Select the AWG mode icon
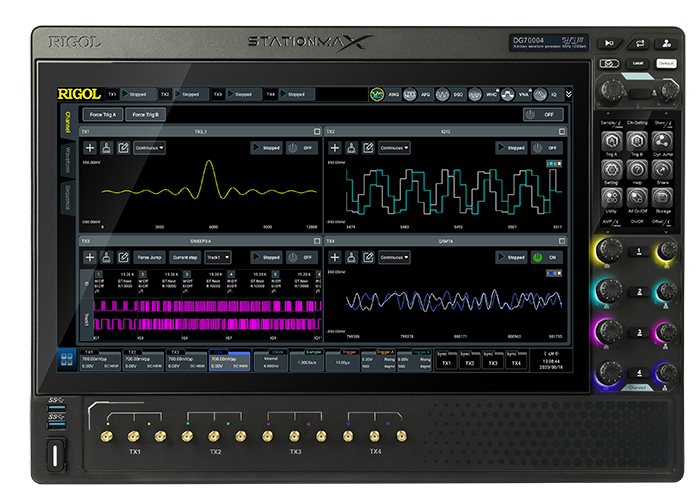 click(x=378, y=94)
